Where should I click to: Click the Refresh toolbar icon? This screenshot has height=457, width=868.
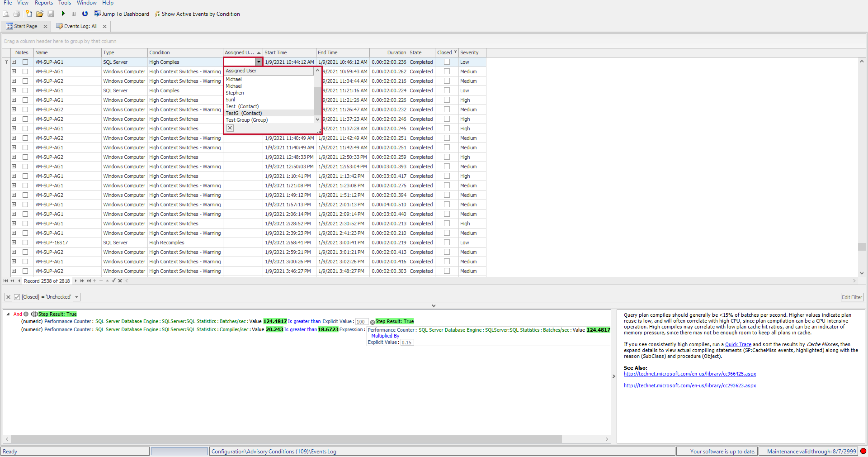point(85,14)
